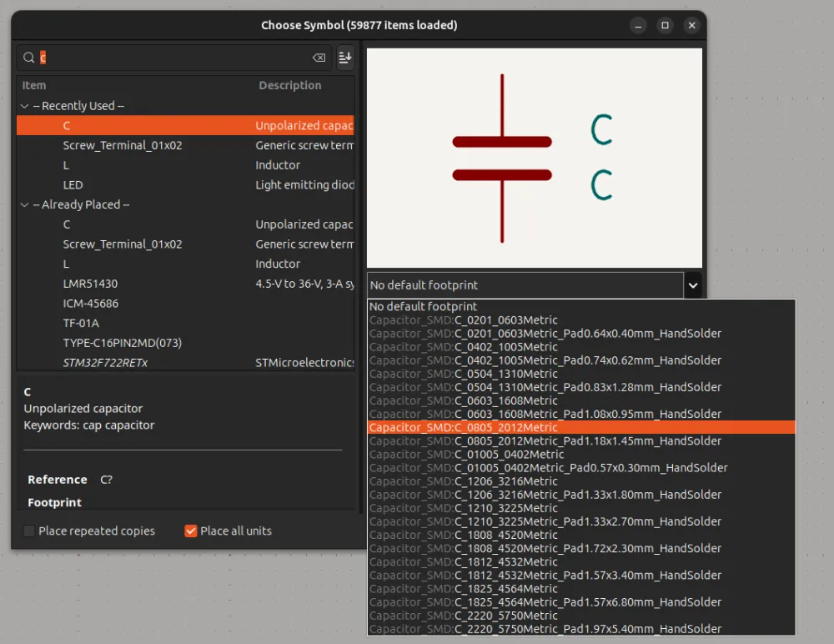The height and width of the screenshot is (644, 834).
Task: Clear the search text using the backspace icon
Action: pyautogui.click(x=318, y=58)
